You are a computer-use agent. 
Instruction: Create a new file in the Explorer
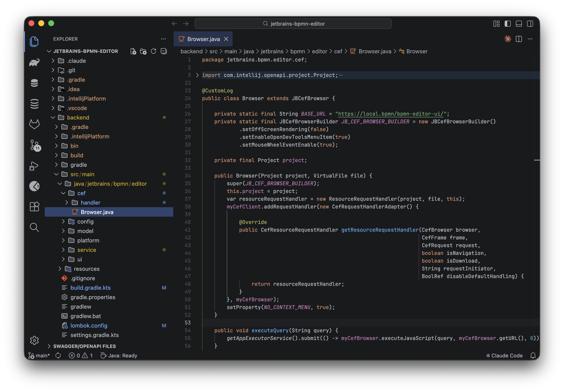(x=133, y=51)
